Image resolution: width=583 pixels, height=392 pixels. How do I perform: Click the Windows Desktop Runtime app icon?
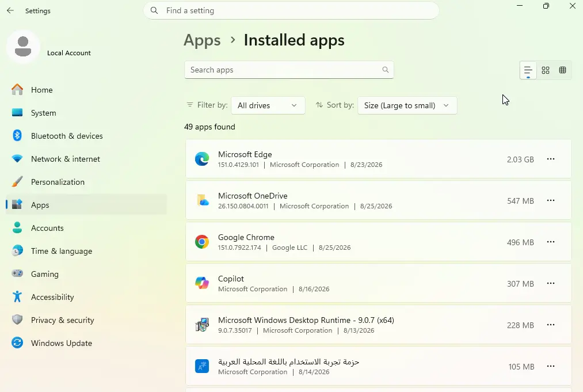(202, 325)
